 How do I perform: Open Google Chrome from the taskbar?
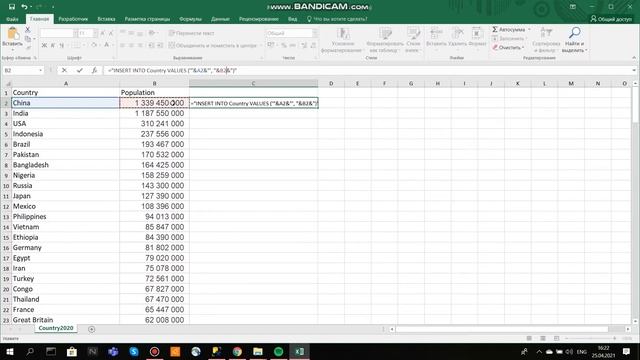(x=237, y=351)
